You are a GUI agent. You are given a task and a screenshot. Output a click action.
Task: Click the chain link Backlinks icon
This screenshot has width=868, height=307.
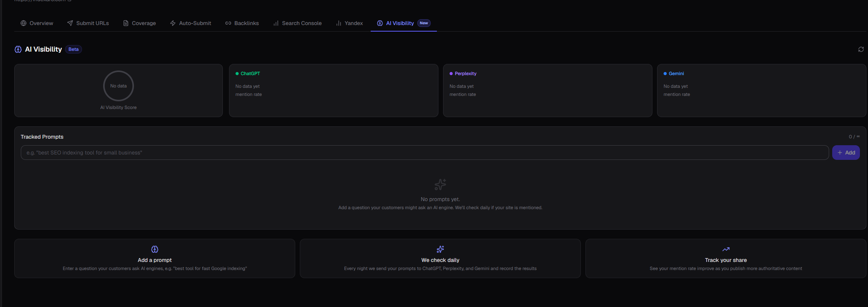click(x=228, y=23)
